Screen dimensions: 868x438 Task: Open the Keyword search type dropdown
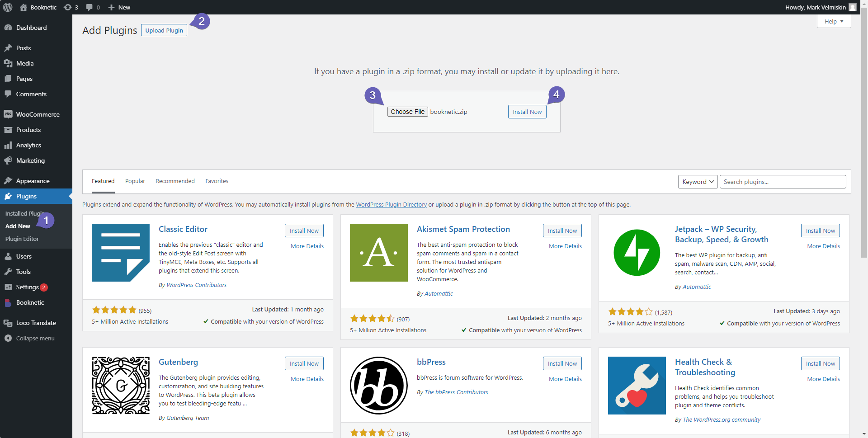pos(698,182)
